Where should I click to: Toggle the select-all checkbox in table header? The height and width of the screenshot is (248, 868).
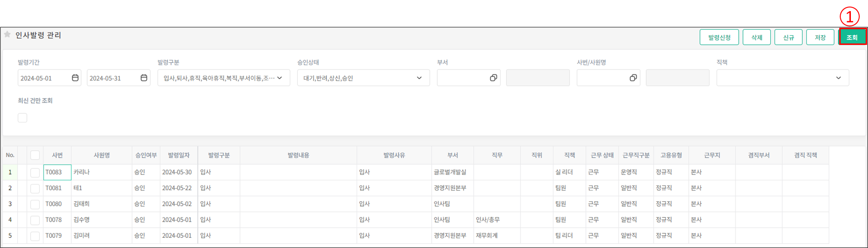click(x=35, y=155)
